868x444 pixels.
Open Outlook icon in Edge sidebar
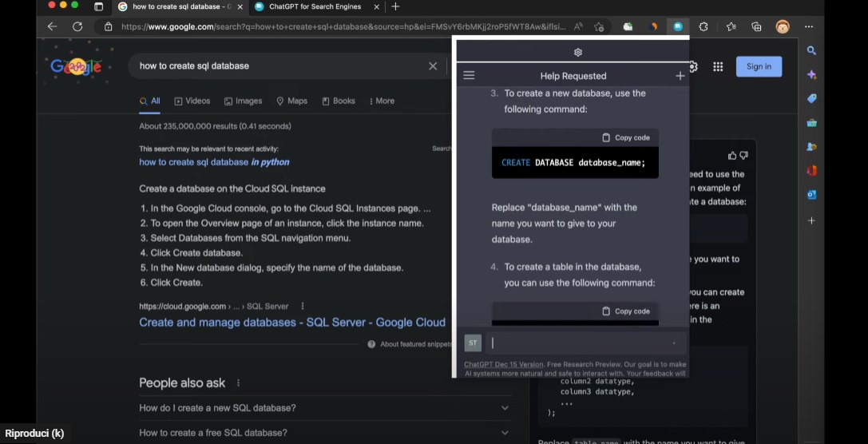[x=811, y=195]
